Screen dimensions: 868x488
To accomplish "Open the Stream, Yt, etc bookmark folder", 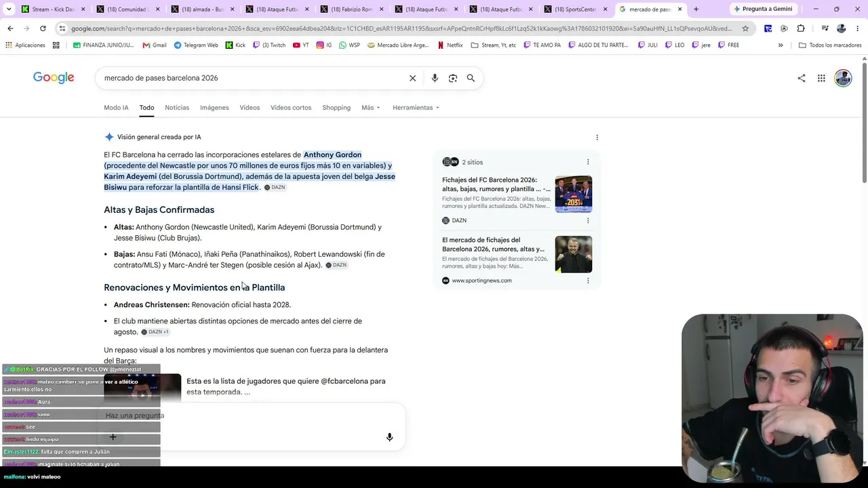I will 493,45.
